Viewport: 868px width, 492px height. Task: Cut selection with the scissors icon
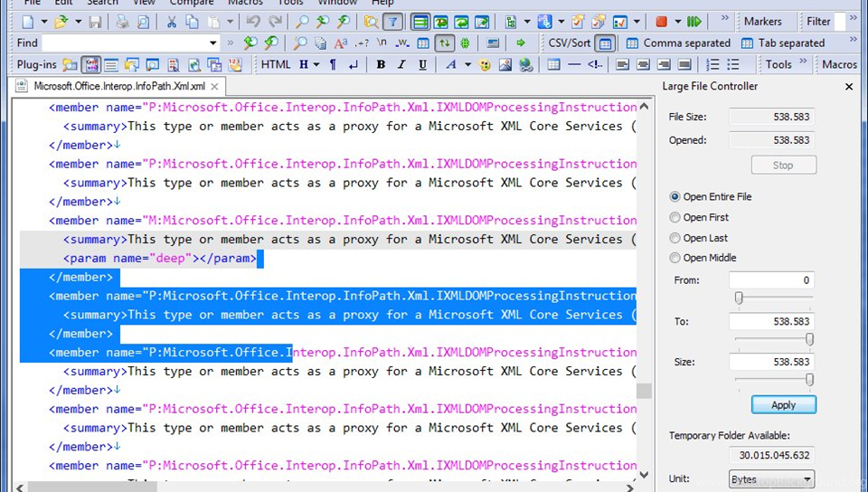172,22
